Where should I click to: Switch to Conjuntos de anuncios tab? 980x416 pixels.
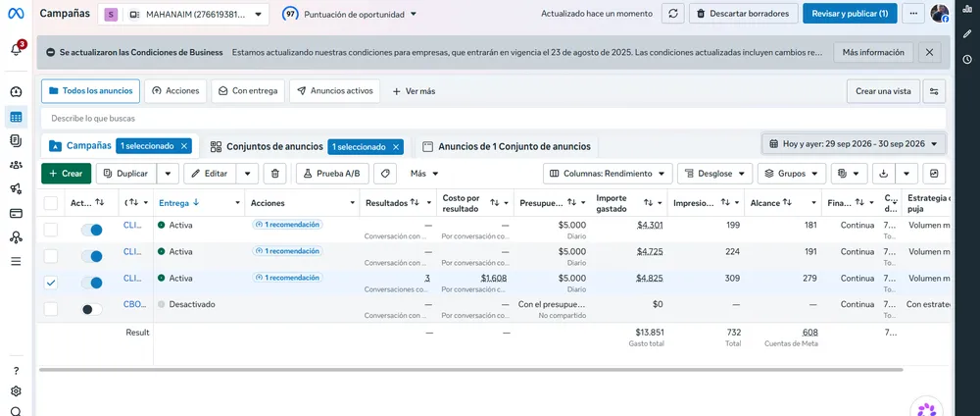[274, 146]
